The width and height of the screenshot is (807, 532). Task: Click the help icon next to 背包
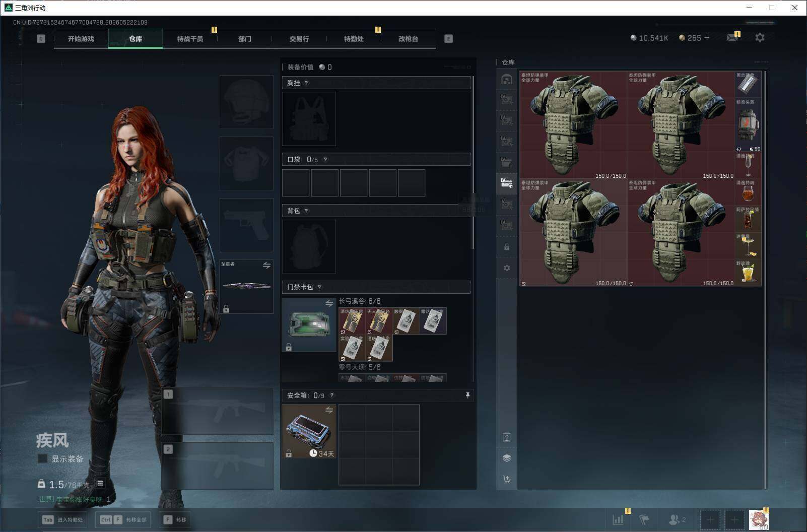[x=306, y=211]
